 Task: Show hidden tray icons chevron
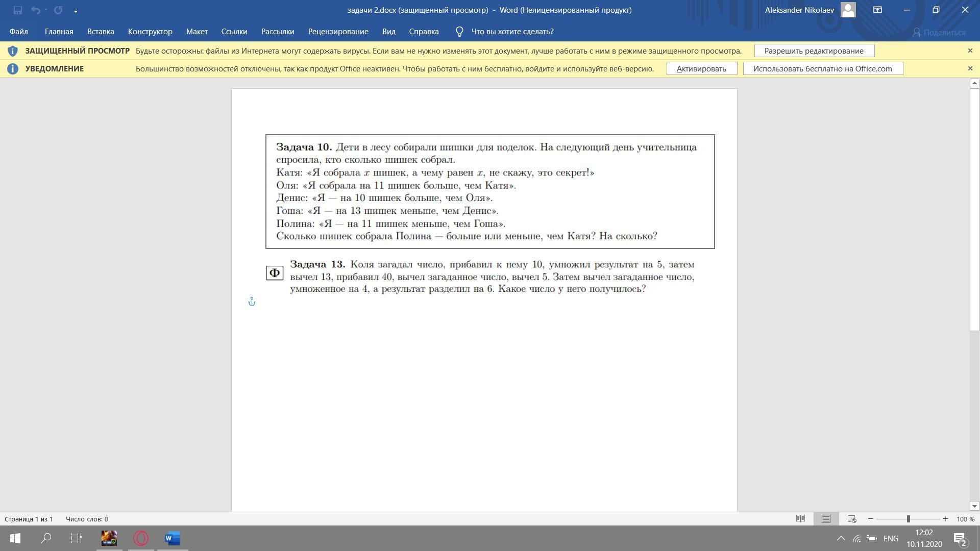tap(841, 539)
